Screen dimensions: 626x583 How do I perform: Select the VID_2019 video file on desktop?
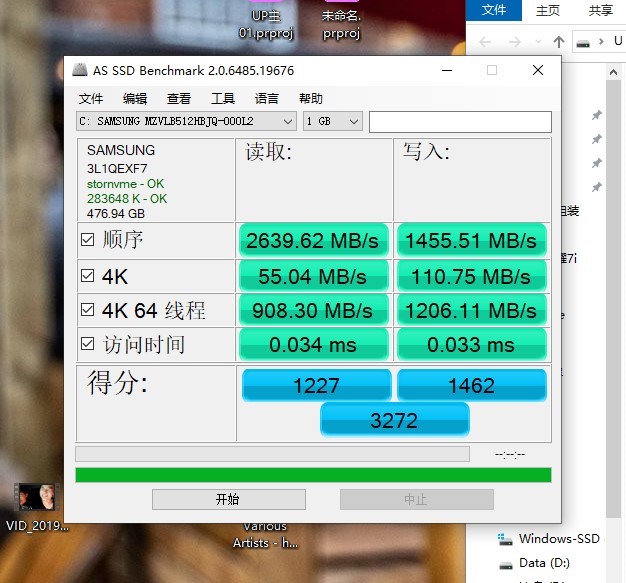[37, 507]
